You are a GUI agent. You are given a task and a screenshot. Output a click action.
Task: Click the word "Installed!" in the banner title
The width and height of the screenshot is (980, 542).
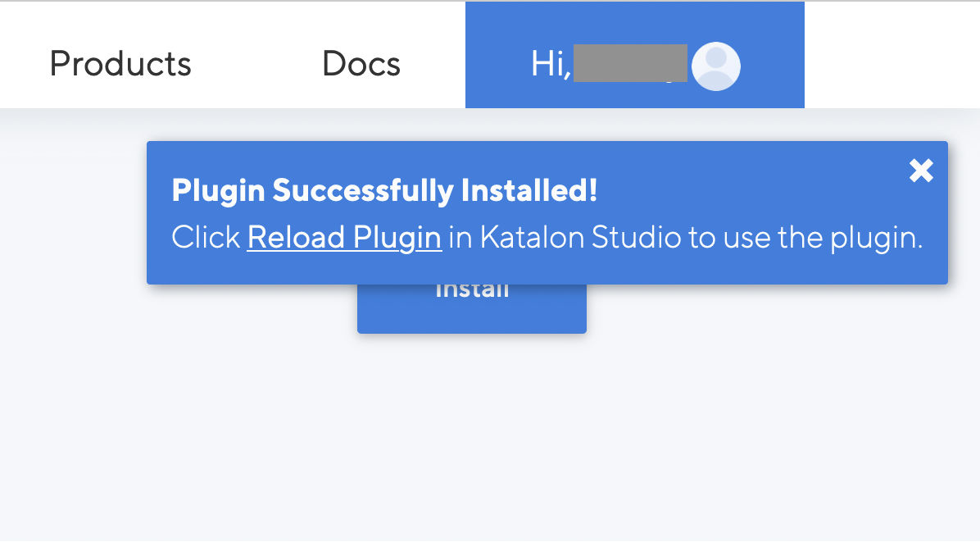(529, 191)
